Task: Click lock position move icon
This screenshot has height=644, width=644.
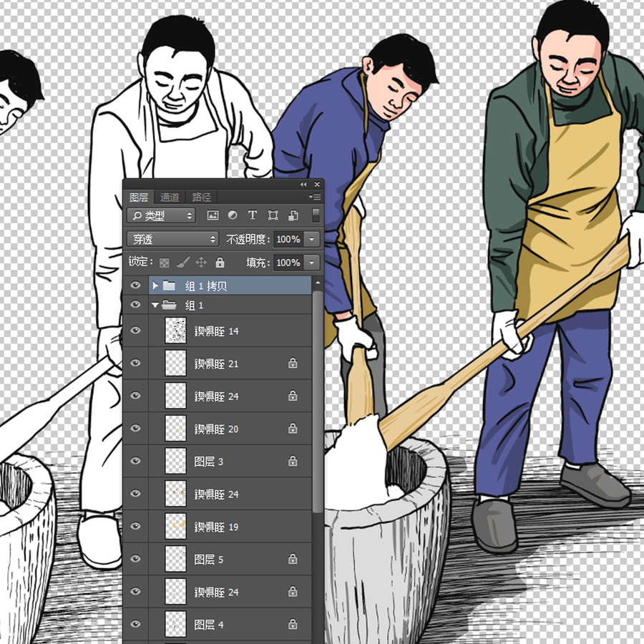Action: [x=201, y=262]
